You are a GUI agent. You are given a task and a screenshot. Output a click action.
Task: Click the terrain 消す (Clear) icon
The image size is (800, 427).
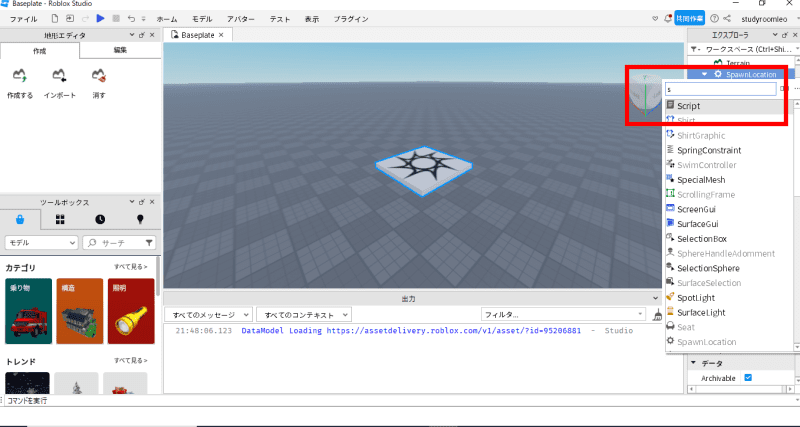click(x=98, y=77)
